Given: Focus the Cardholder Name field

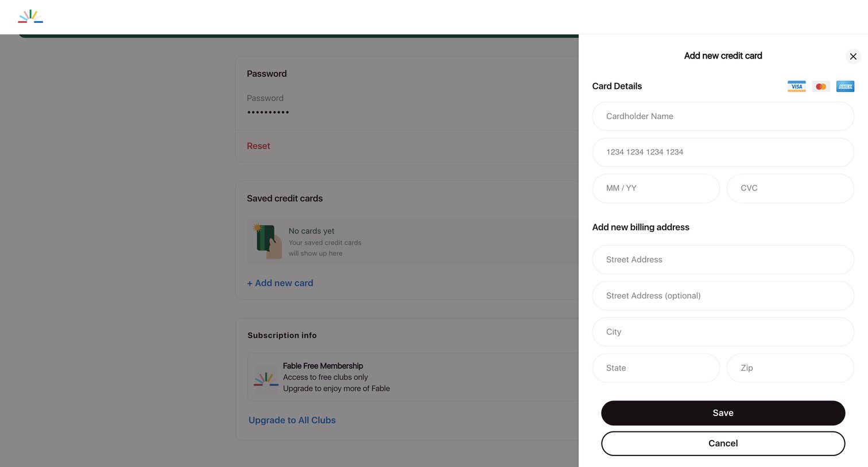Looking at the screenshot, I should tap(723, 116).
